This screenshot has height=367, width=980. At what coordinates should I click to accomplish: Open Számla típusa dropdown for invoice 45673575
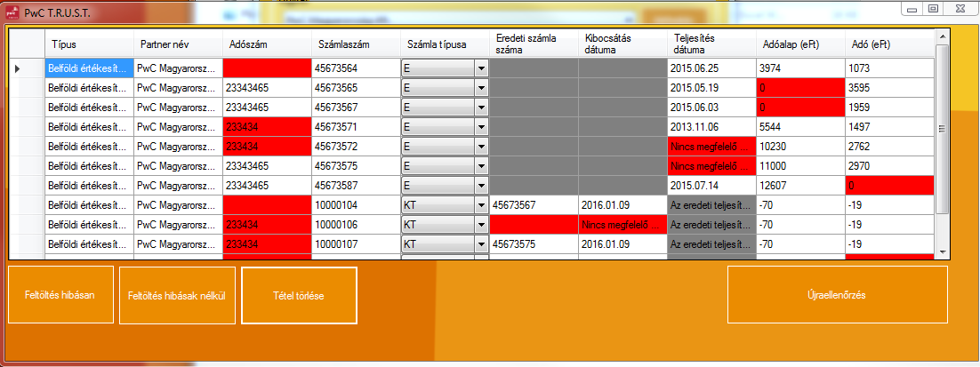point(481,167)
